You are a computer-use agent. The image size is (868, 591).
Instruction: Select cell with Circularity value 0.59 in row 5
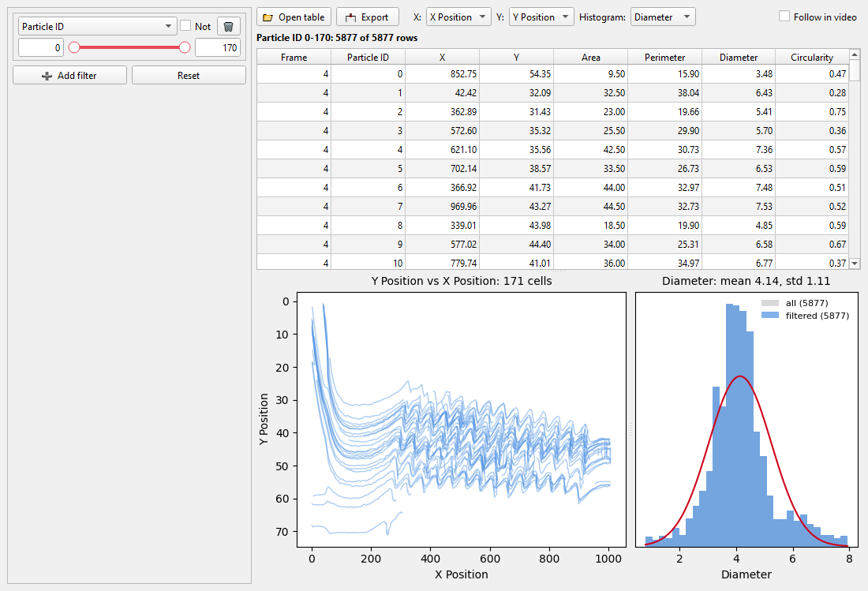812,168
